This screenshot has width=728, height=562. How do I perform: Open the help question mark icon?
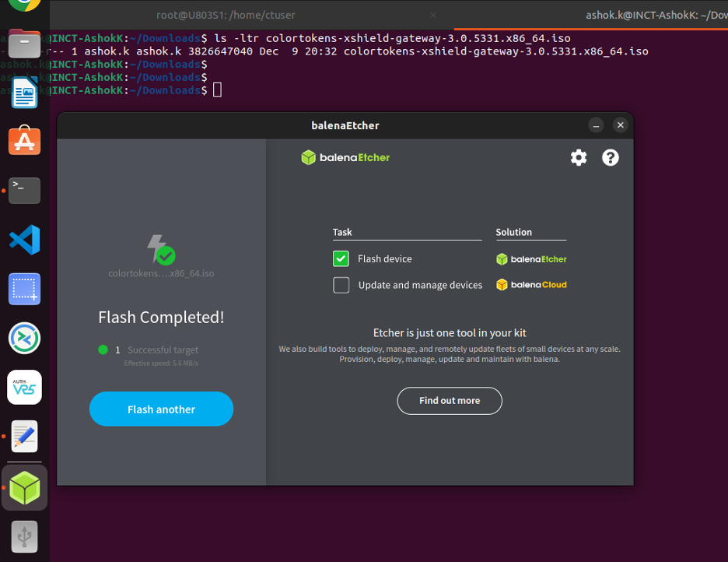(x=611, y=157)
